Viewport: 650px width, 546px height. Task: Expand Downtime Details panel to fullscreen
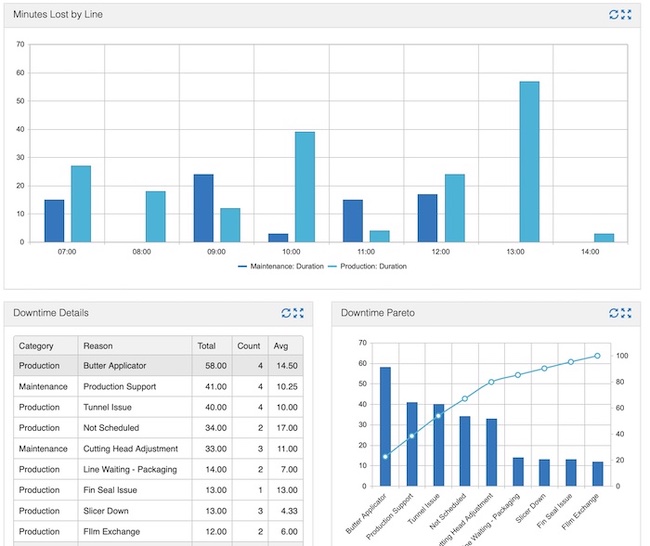298,313
